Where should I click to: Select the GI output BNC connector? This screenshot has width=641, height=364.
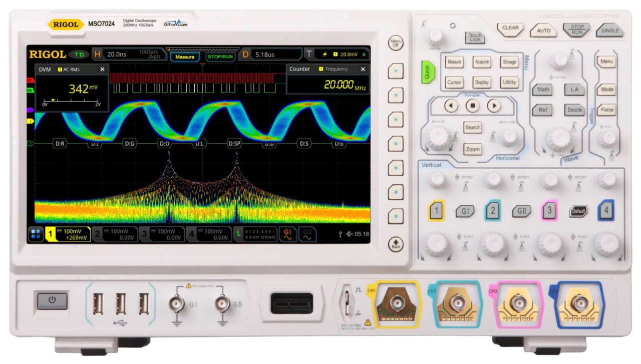click(177, 303)
